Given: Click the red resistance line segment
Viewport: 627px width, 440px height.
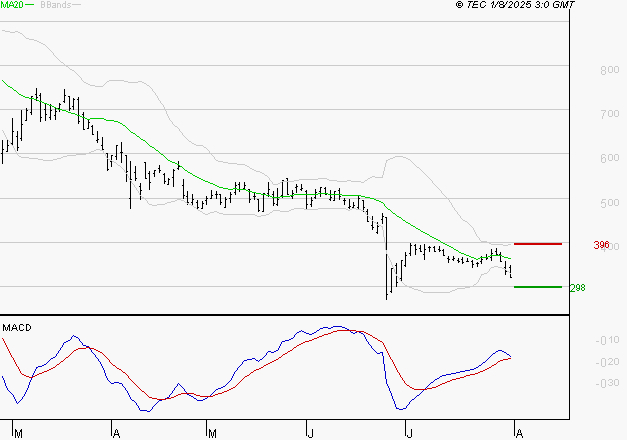Looking at the screenshot, I should 537,244.
